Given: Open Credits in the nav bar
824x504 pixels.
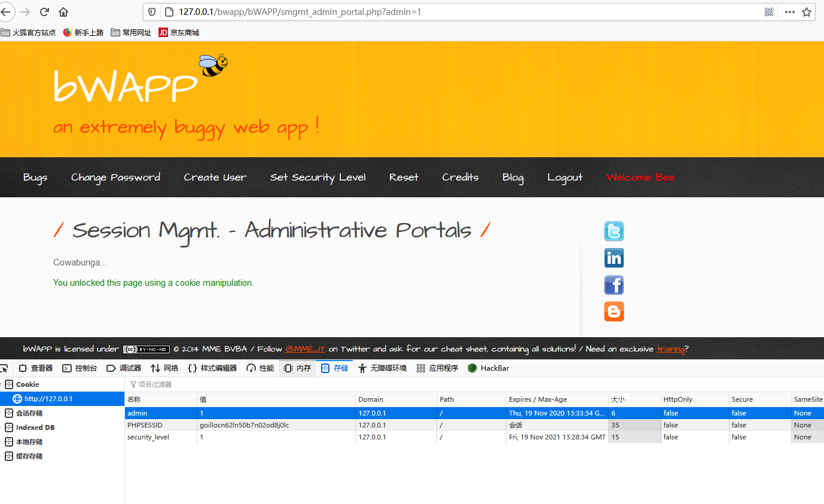Looking at the screenshot, I should click(460, 178).
